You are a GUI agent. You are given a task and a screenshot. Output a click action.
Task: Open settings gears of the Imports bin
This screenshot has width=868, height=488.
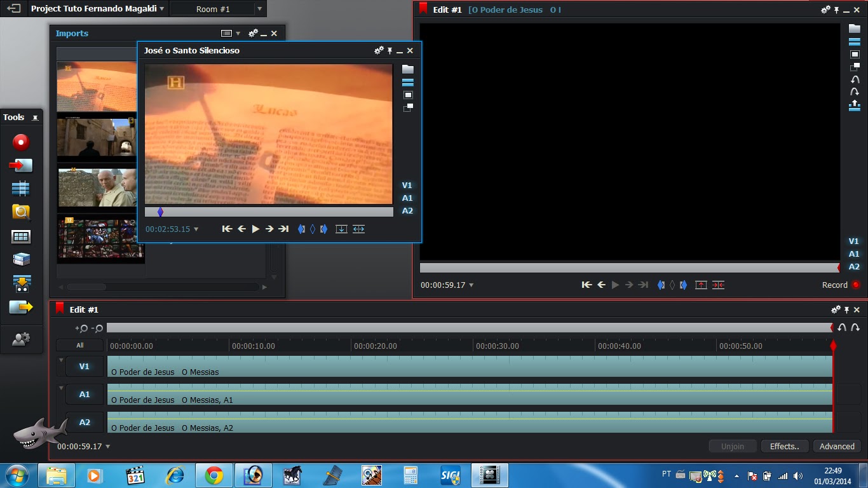click(253, 33)
